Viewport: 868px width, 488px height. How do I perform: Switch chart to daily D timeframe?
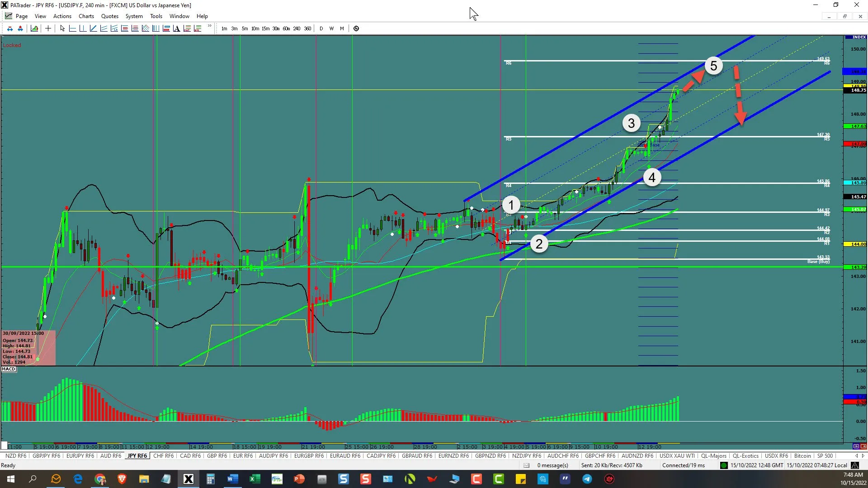[x=321, y=28]
